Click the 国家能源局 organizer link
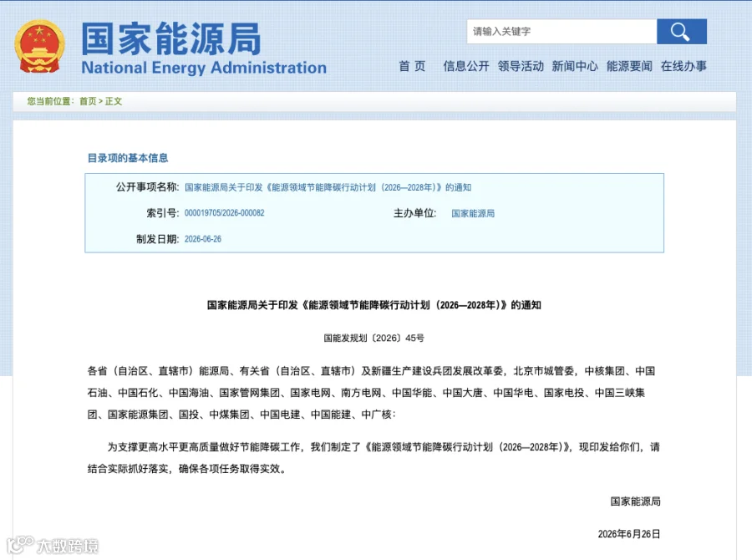Screen dimensions: 752x560 coord(473,213)
